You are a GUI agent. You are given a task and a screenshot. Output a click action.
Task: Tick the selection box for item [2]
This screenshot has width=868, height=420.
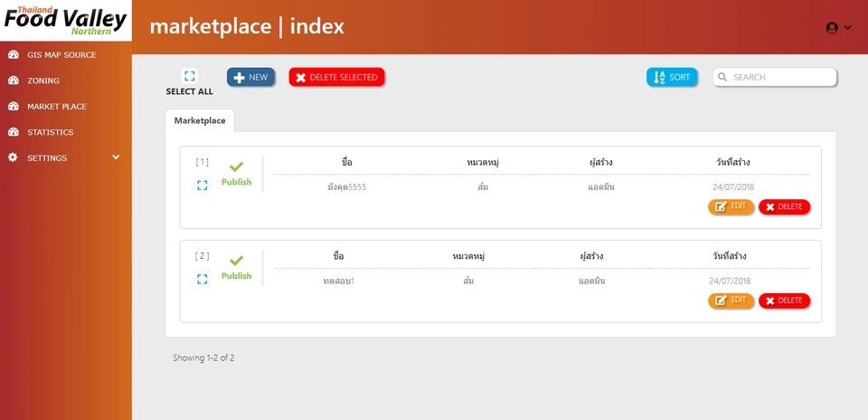(202, 280)
